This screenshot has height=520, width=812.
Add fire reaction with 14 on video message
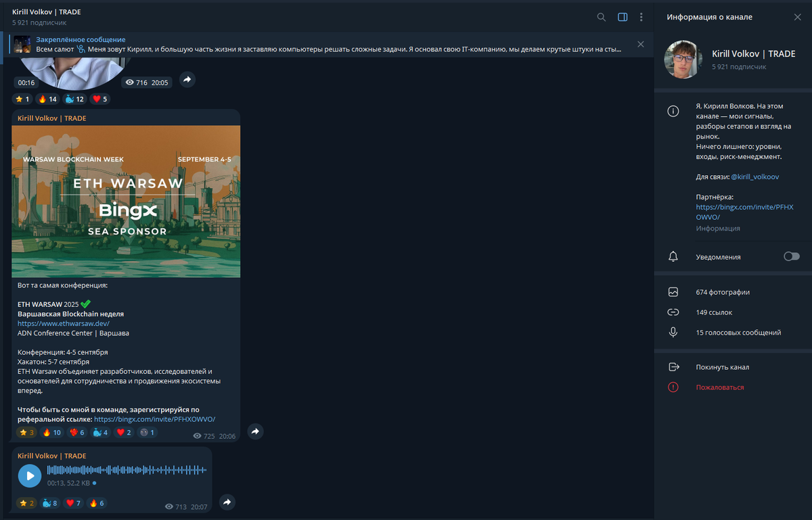[47, 99]
